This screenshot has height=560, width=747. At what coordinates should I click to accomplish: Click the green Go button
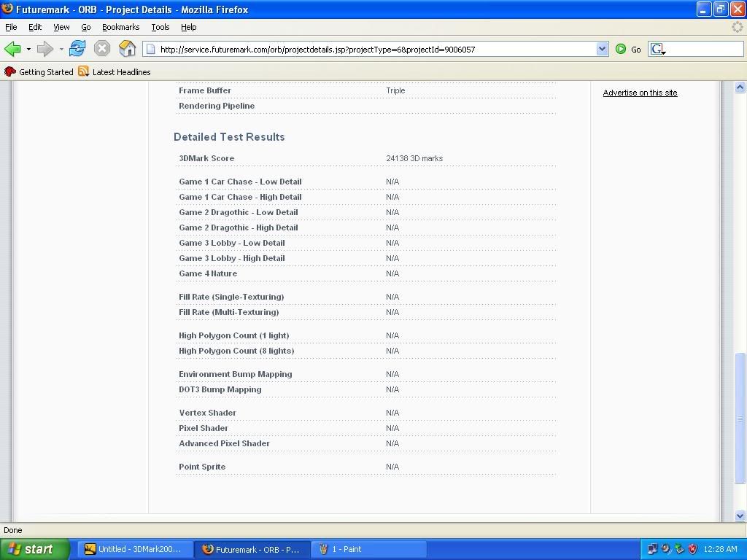628,49
